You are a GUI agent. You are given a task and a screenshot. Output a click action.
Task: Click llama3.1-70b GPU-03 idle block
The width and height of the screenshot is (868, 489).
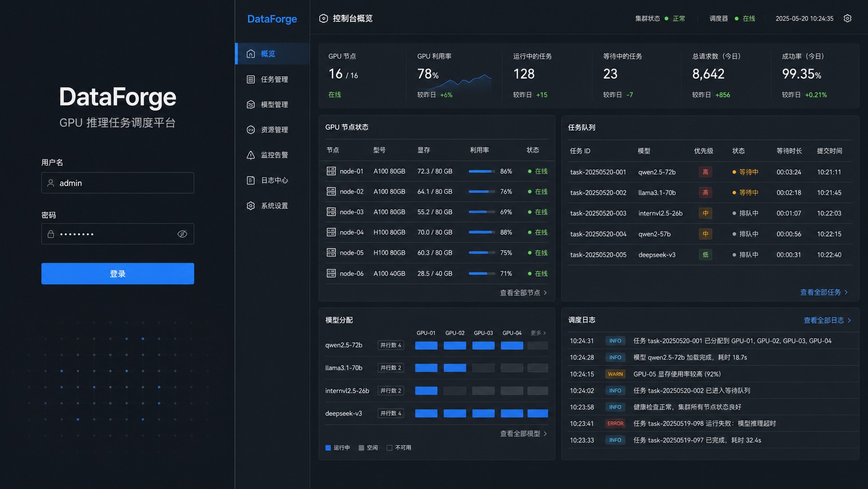pyautogui.click(x=483, y=368)
